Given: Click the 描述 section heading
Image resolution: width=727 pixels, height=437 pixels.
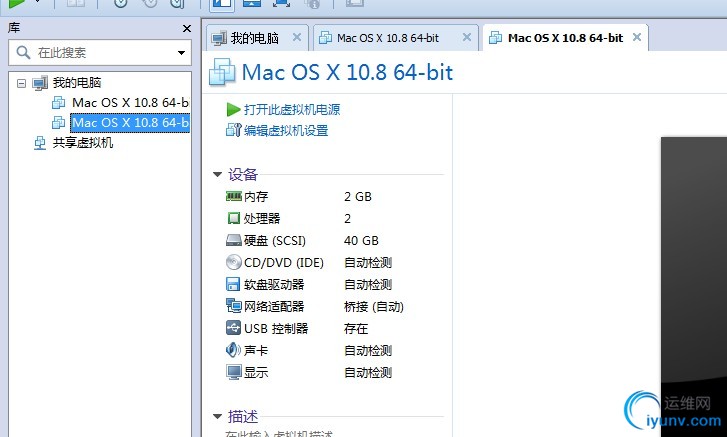Looking at the screenshot, I should click(243, 417).
